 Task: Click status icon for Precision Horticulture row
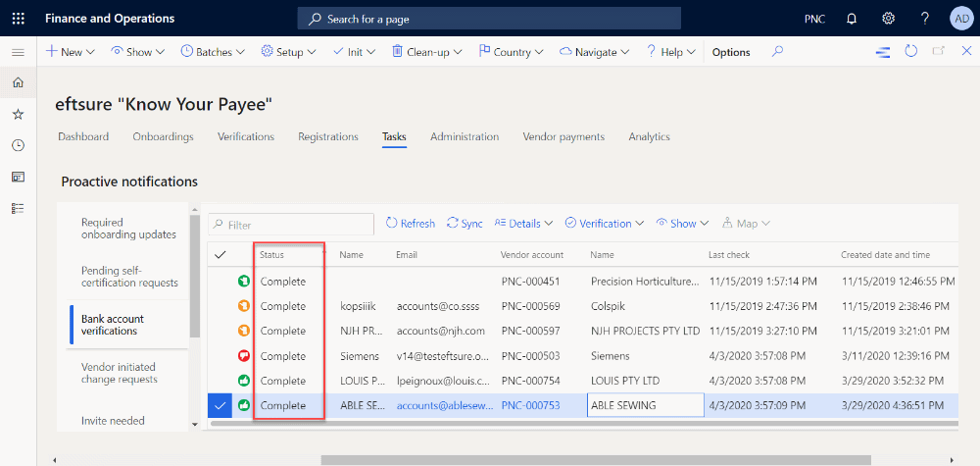click(244, 282)
